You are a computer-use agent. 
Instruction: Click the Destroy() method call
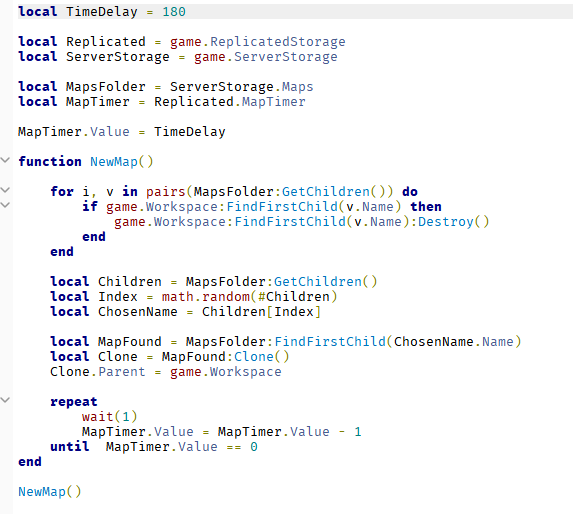tap(454, 222)
